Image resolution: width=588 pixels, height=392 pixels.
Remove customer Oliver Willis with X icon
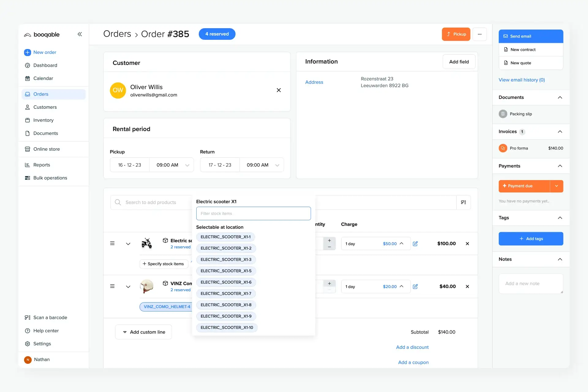[x=279, y=90]
